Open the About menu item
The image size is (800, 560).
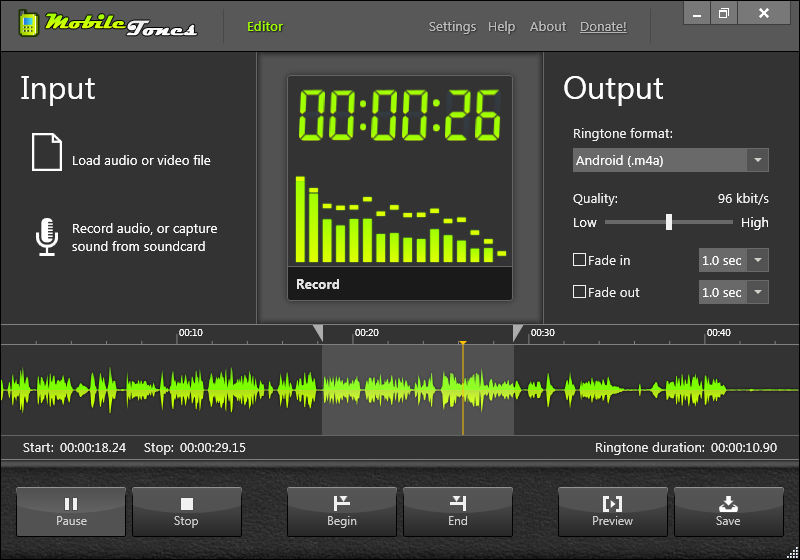click(548, 27)
